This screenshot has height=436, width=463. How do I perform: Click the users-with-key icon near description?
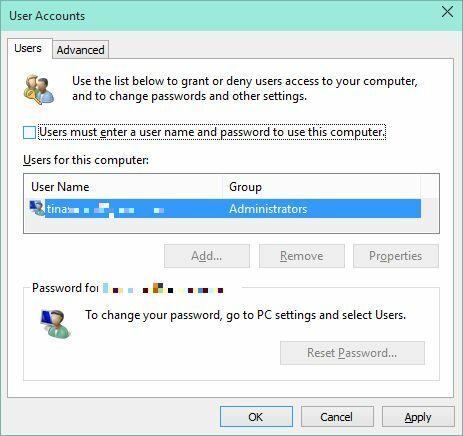[x=39, y=89]
